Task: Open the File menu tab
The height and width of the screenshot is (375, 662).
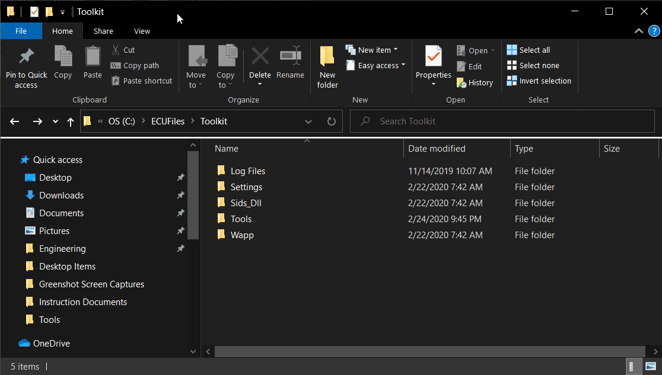Action: click(21, 31)
